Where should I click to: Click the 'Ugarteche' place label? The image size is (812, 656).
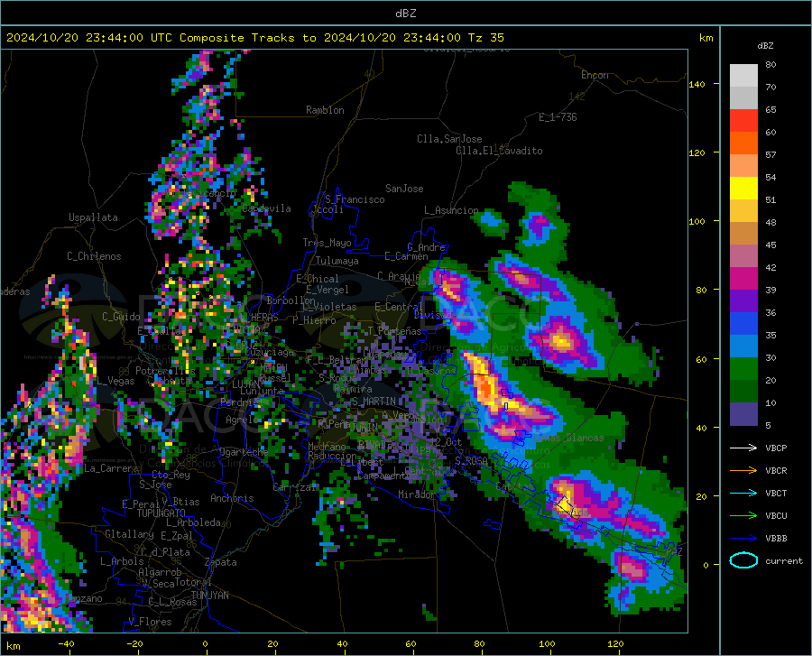(x=244, y=452)
